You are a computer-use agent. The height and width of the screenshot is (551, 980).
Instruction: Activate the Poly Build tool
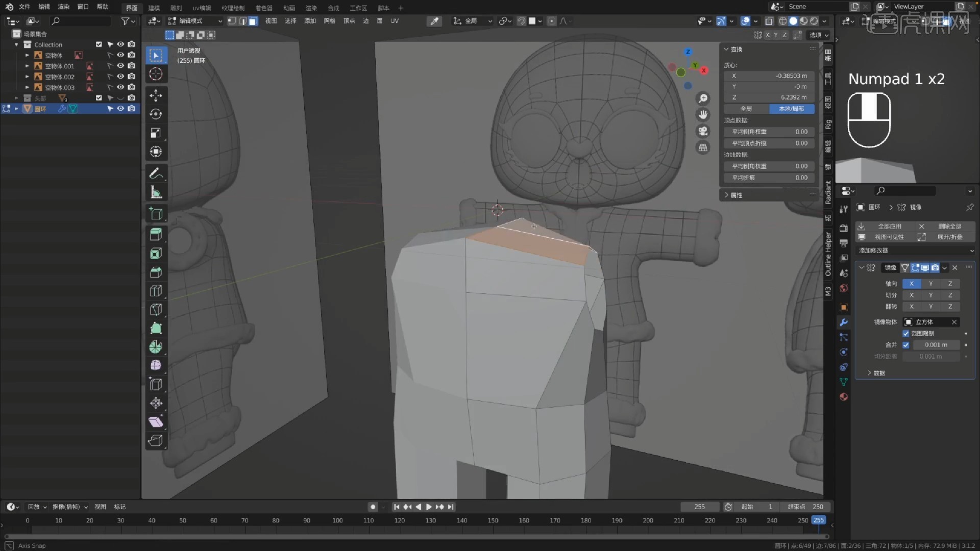point(156,329)
